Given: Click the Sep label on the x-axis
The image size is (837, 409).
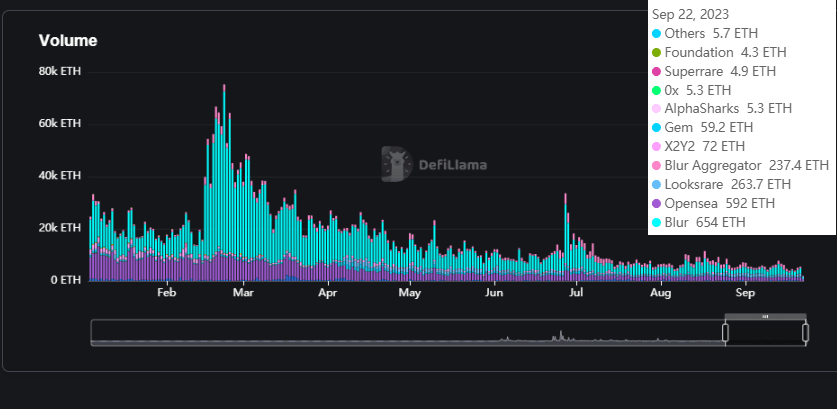Looking at the screenshot, I should [x=745, y=294].
